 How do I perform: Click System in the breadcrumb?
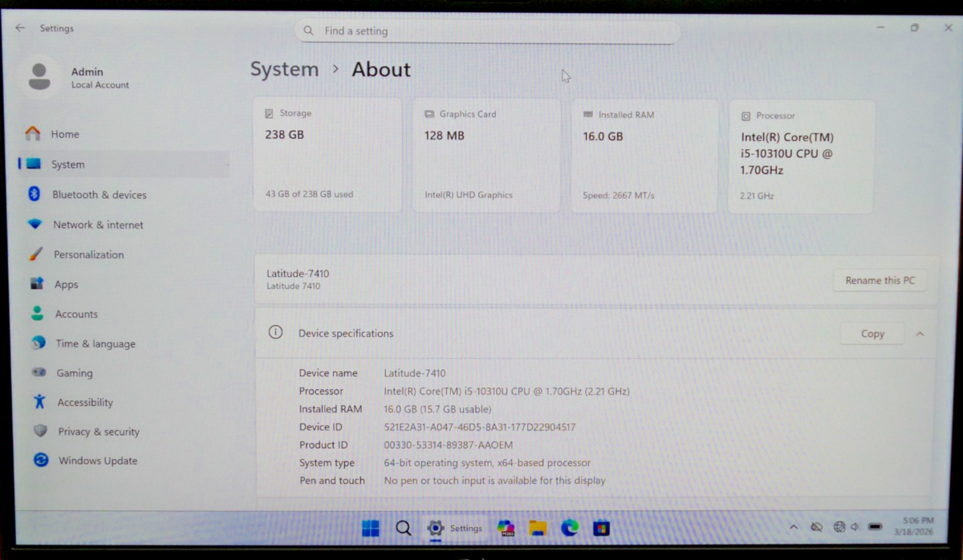pos(284,70)
